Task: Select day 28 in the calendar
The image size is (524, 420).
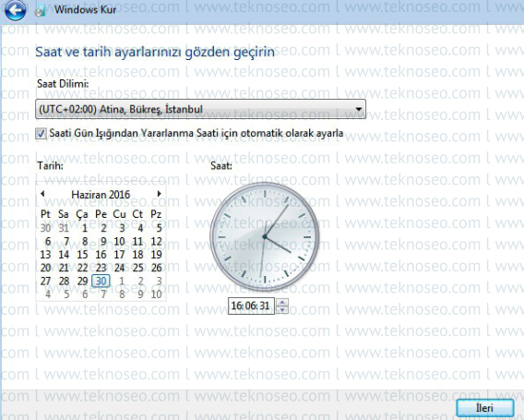Action: pos(64,282)
